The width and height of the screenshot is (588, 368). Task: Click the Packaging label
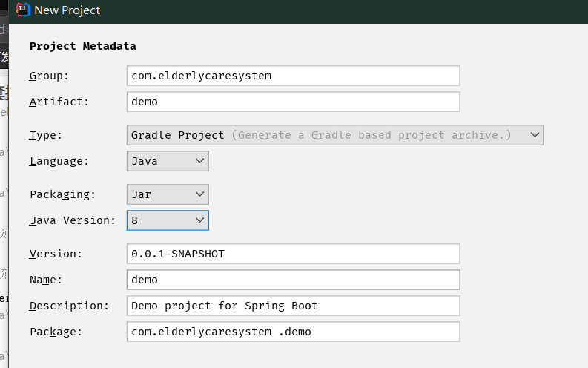(62, 194)
